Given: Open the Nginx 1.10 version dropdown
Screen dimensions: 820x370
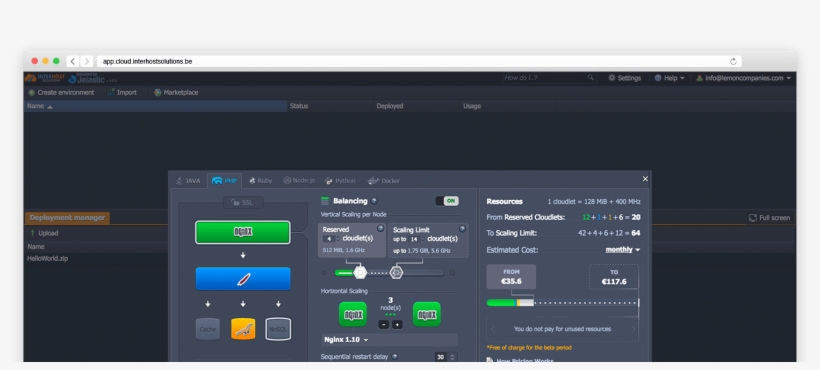Looking at the screenshot, I should click(x=389, y=340).
